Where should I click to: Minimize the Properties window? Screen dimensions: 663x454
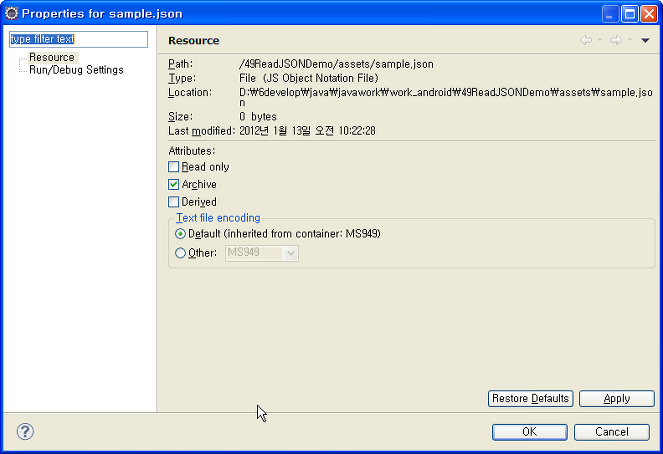pyautogui.click(x=610, y=14)
